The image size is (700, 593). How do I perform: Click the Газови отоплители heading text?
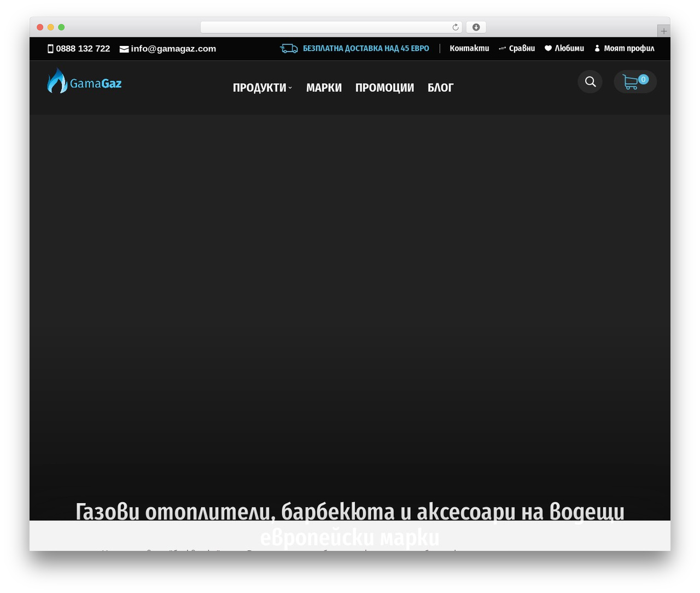(x=350, y=524)
